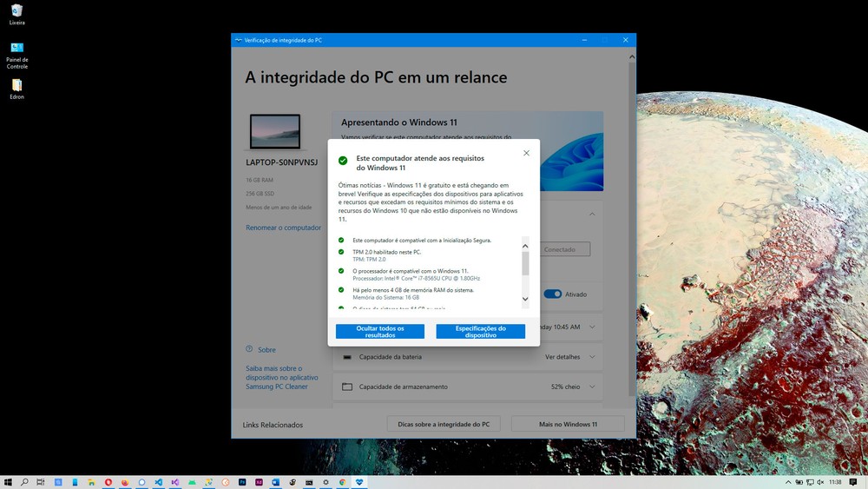
Task: Collapse the section using the up chevron
Action: (592, 214)
